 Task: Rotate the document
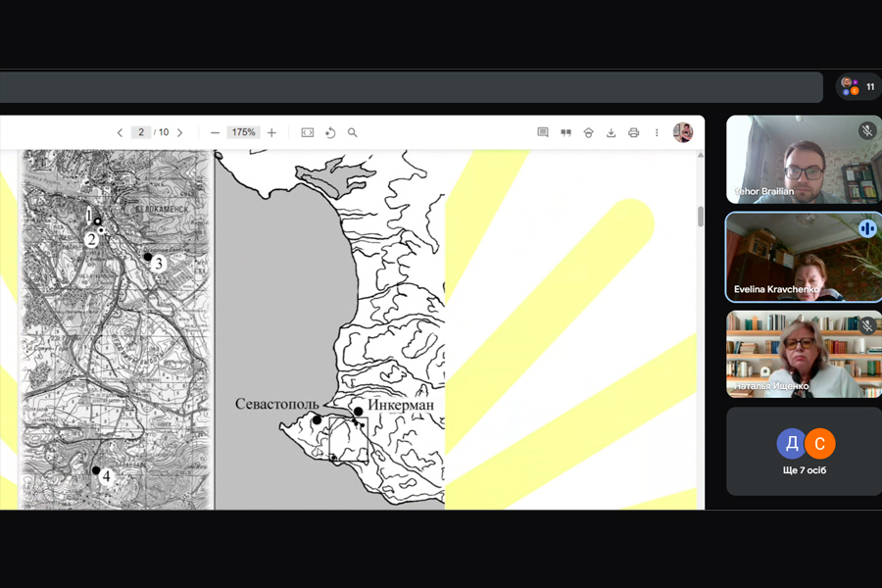pos(330,133)
